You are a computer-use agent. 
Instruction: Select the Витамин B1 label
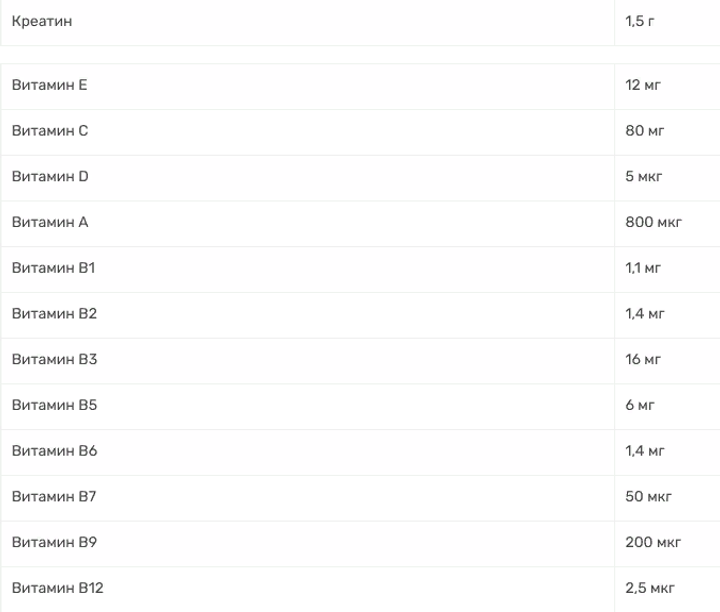(54, 268)
